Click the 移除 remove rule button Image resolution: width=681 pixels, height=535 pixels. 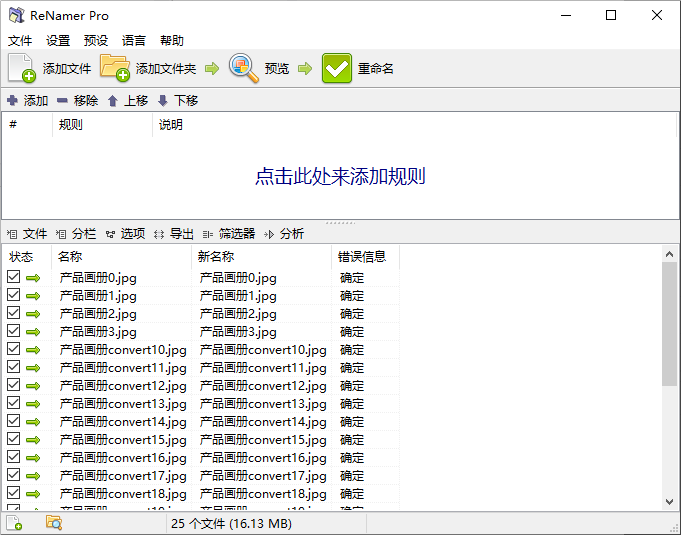click(78, 101)
